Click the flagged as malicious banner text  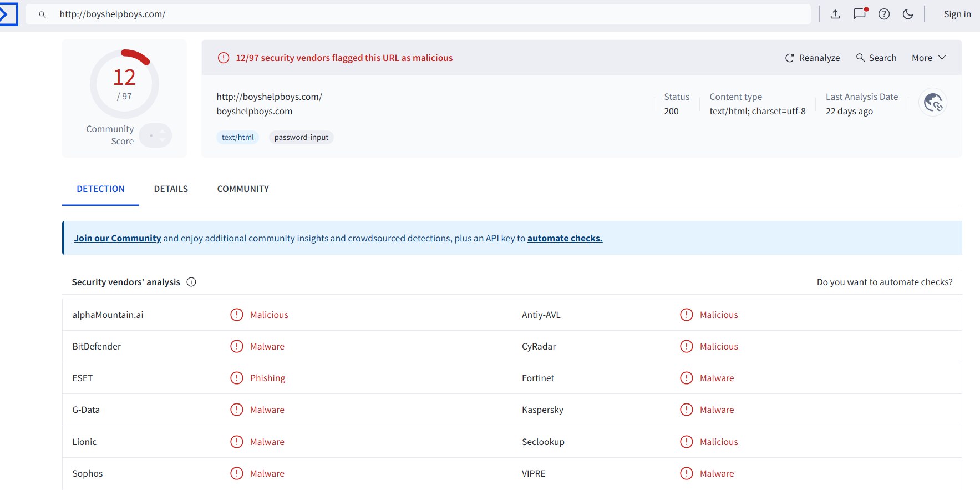(344, 58)
